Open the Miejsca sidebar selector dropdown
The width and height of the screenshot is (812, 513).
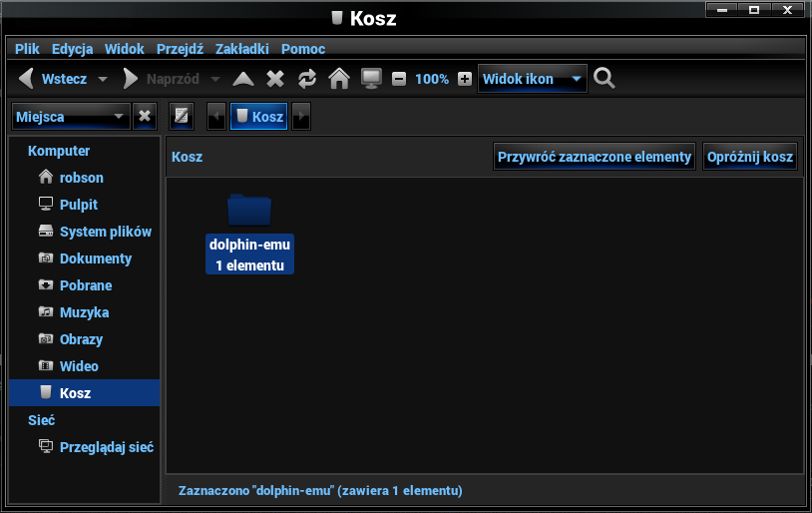click(x=71, y=117)
